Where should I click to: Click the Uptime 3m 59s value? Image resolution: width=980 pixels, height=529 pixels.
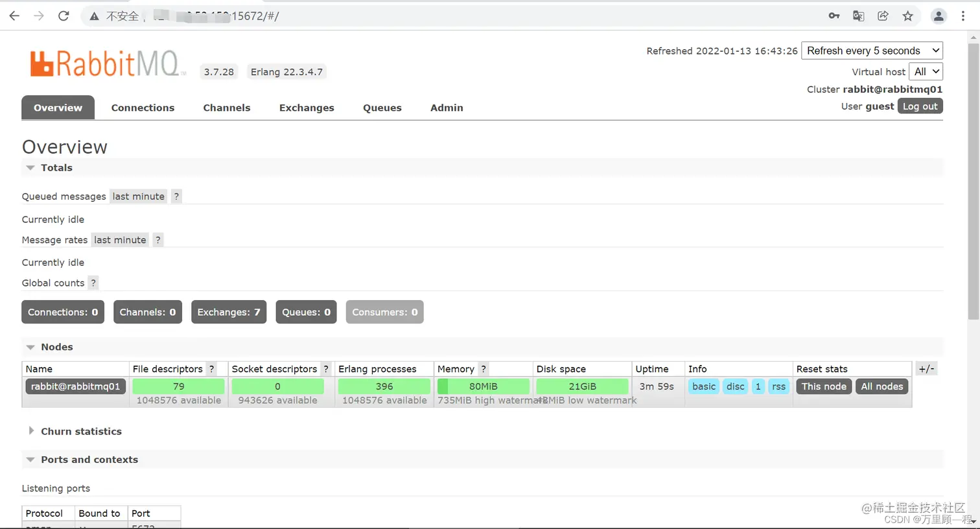coord(657,386)
